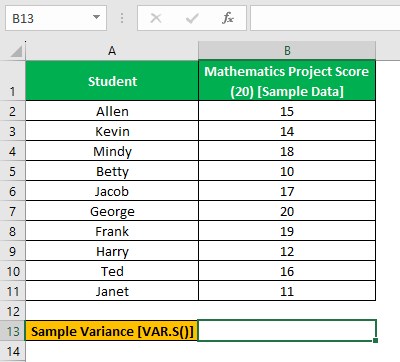Screen dimensions: 400x362
Task: Click the fill handle of cell B13
Action: coord(376,340)
